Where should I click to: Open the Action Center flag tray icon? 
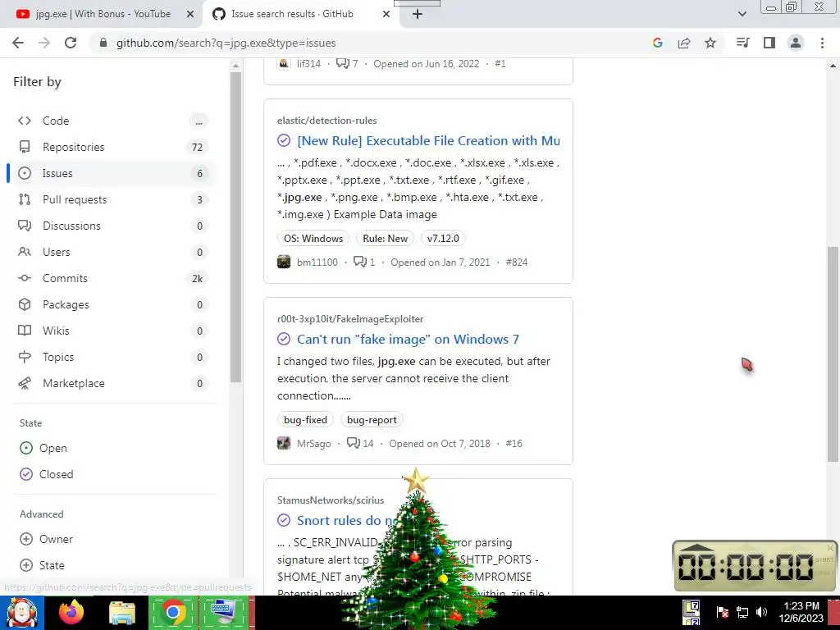pos(722,612)
